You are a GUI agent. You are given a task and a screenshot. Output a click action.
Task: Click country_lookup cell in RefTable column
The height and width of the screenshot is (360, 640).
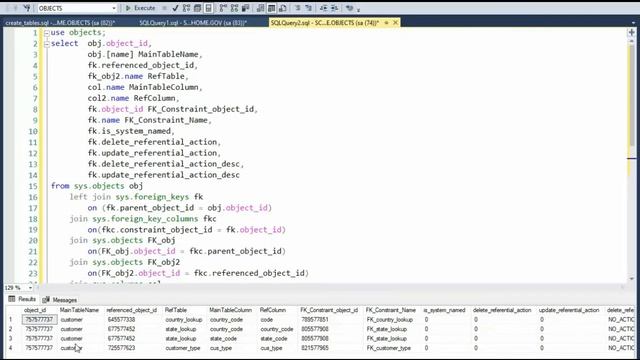point(184,320)
